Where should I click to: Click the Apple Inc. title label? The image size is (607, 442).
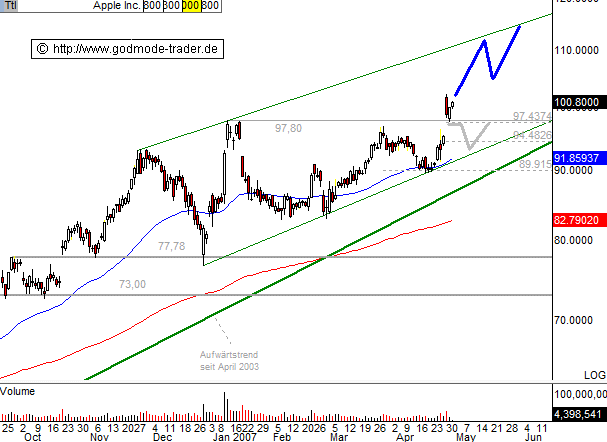(x=116, y=6)
